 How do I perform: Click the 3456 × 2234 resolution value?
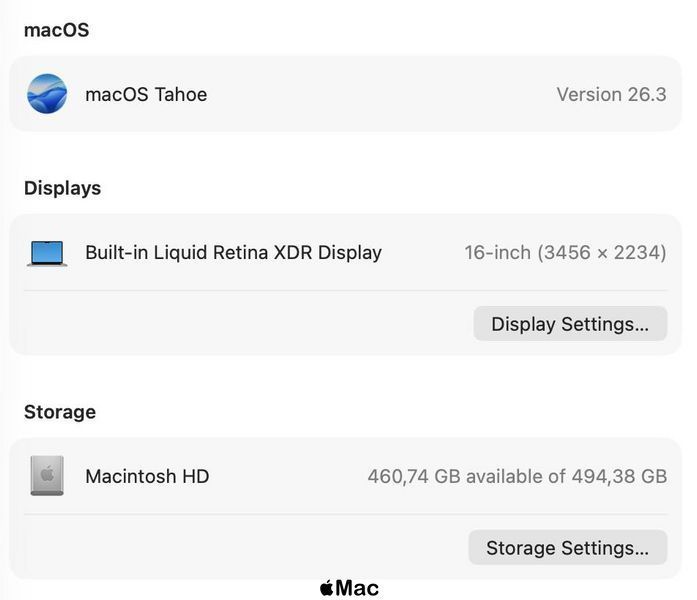pyautogui.click(x=602, y=252)
